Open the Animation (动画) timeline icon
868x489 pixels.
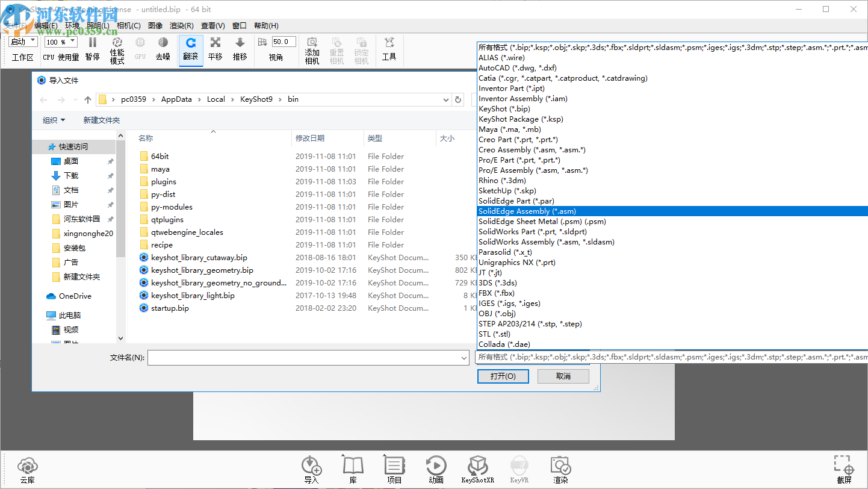pos(436,468)
